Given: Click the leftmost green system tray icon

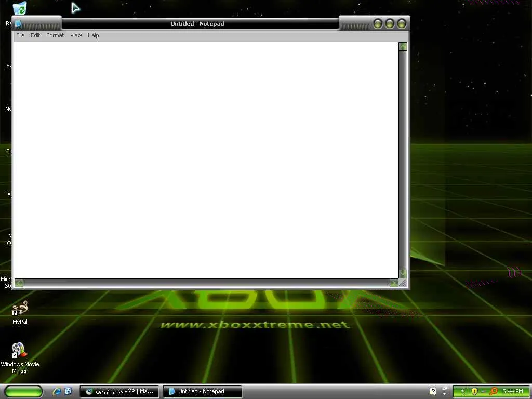Looking at the screenshot, I should pos(462,391).
